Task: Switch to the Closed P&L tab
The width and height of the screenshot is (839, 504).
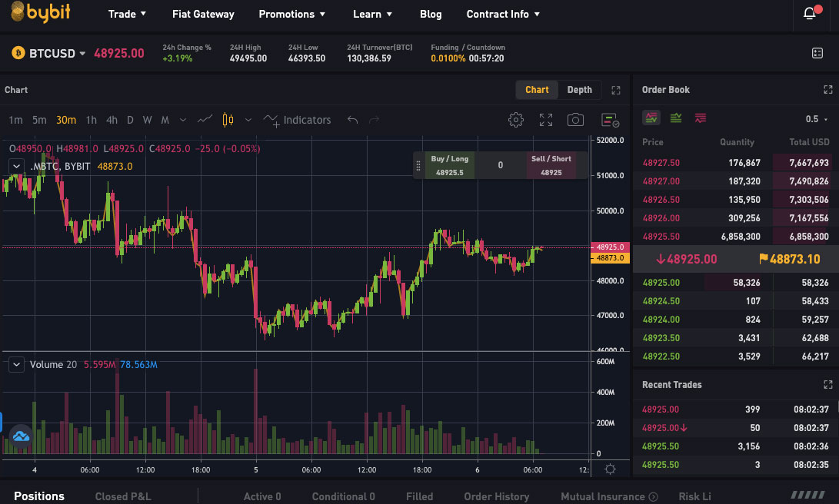Action: pos(123,496)
